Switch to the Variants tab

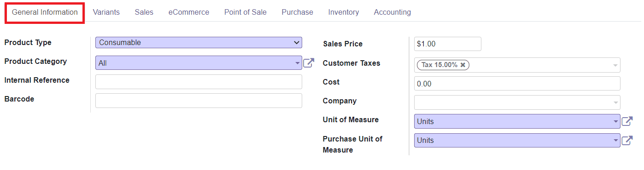106,12
